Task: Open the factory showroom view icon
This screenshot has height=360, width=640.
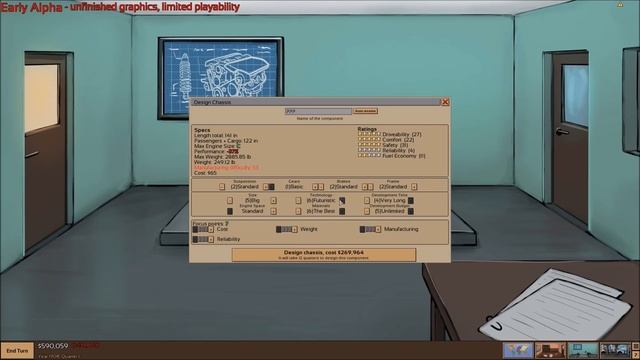Action: pos(615,350)
